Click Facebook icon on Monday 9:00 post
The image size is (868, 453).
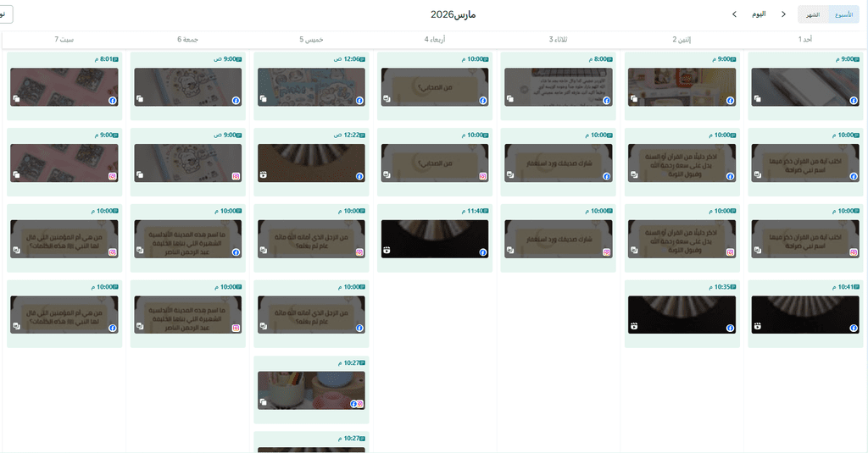(x=730, y=101)
